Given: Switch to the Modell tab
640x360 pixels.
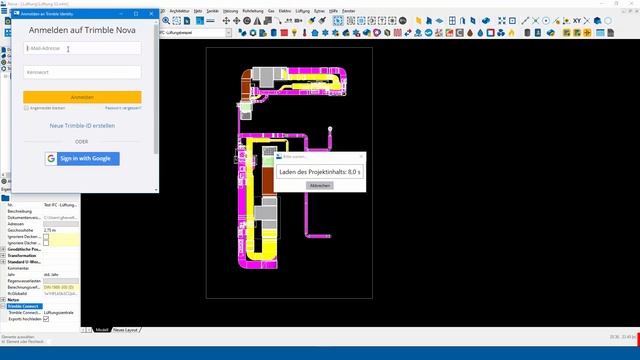Looking at the screenshot, I should click(x=102, y=330).
